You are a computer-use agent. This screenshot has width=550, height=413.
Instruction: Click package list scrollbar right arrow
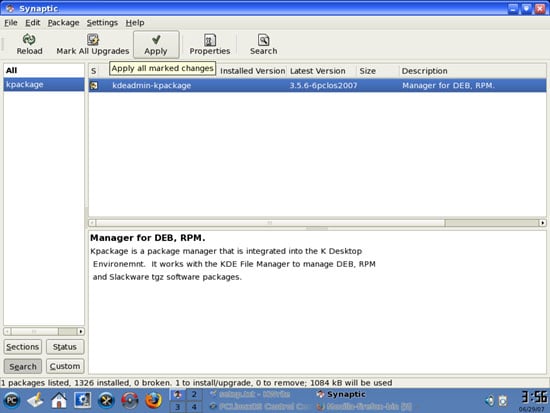(542, 223)
